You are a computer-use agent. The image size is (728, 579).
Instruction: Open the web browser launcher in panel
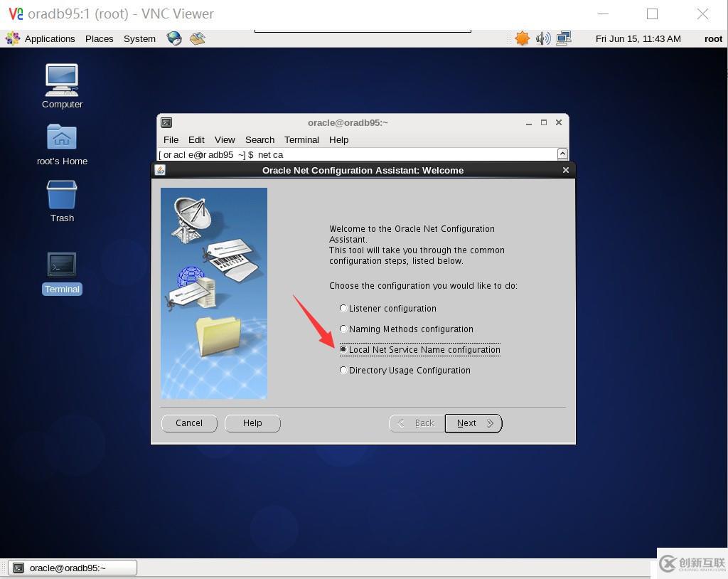point(174,38)
